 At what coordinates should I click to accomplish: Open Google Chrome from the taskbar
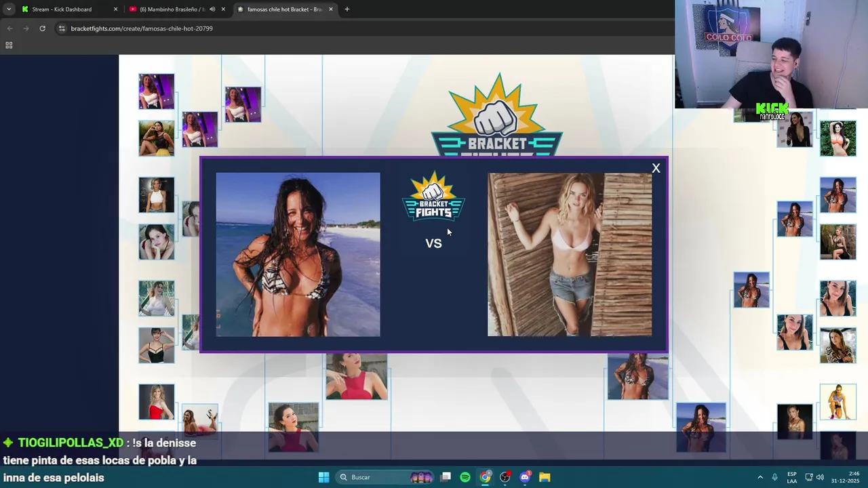coord(485,477)
